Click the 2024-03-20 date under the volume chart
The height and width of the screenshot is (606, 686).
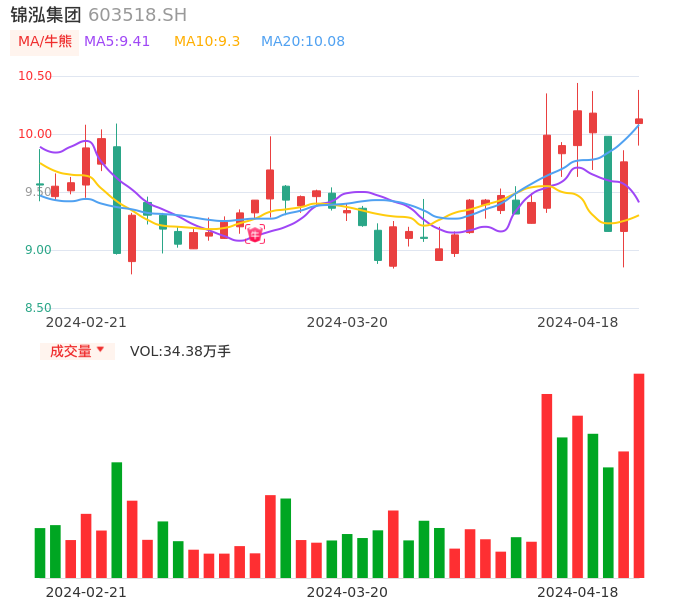347,592
